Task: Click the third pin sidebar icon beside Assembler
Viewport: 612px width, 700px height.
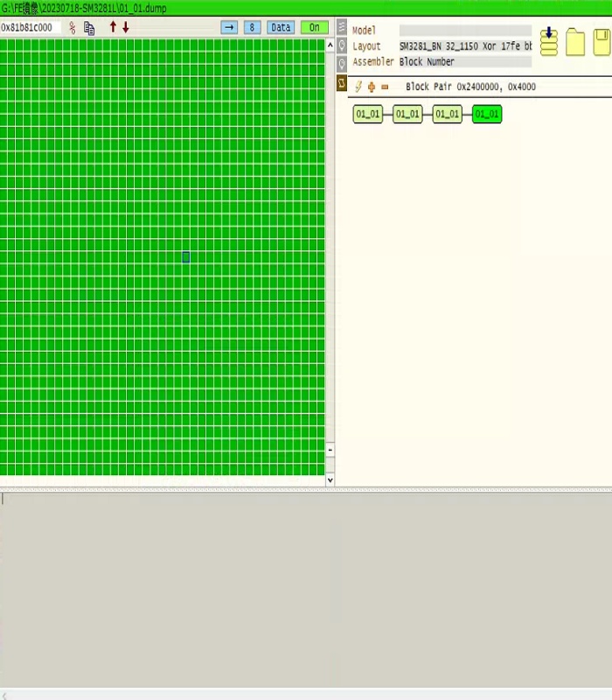Action: (342, 64)
